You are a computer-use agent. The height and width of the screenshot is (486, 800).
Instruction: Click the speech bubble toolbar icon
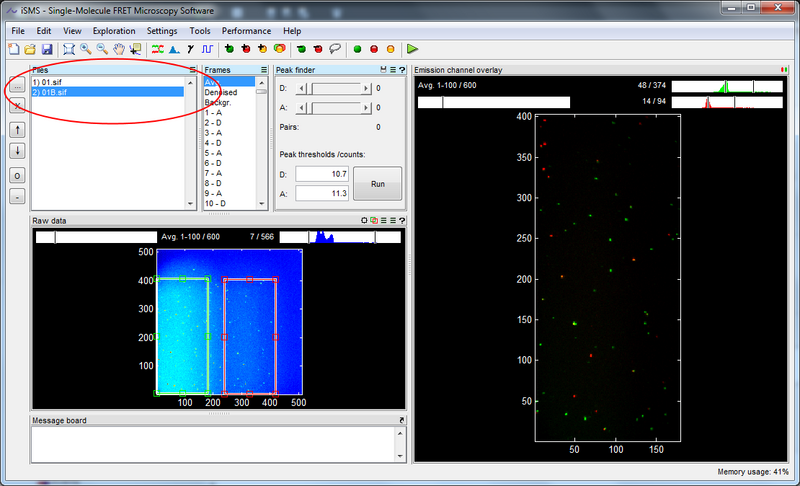tap(335, 48)
